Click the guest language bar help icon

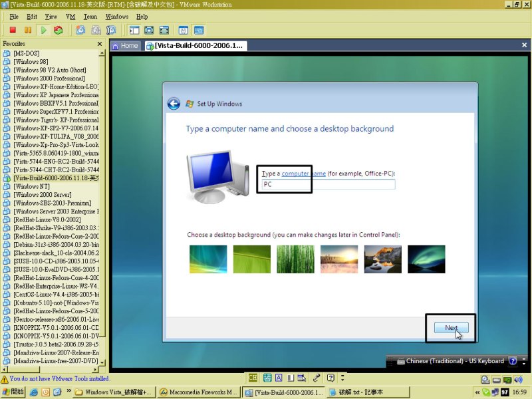tap(513, 361)
